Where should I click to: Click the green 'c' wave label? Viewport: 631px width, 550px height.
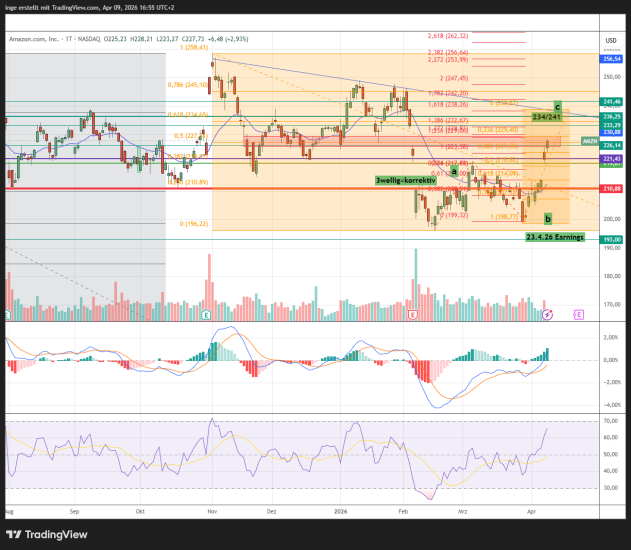pyautogui.click(x=557, y=106)
